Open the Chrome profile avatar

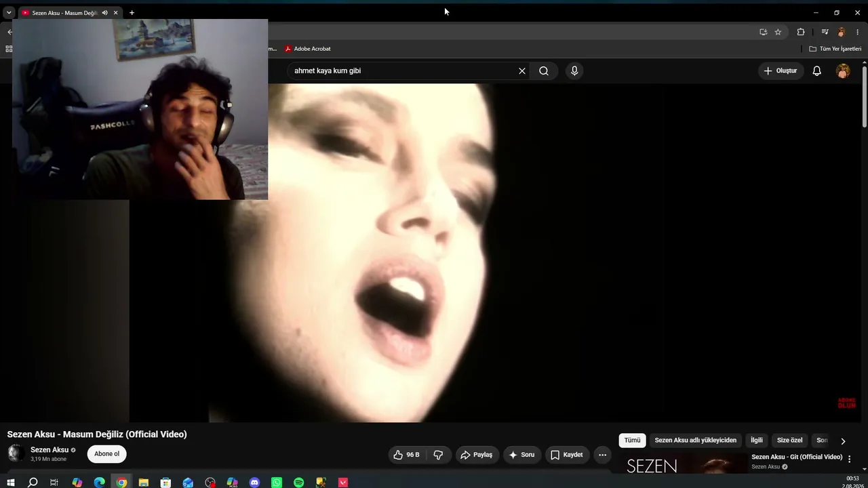pyautogui.click(x=842, y=32)
